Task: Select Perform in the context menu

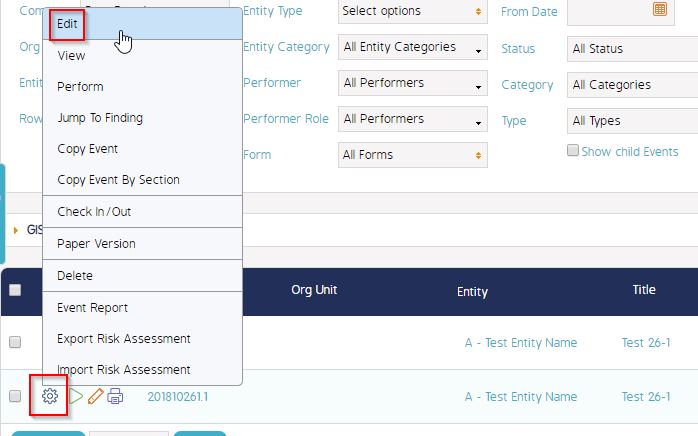Action: pos(142,87)
